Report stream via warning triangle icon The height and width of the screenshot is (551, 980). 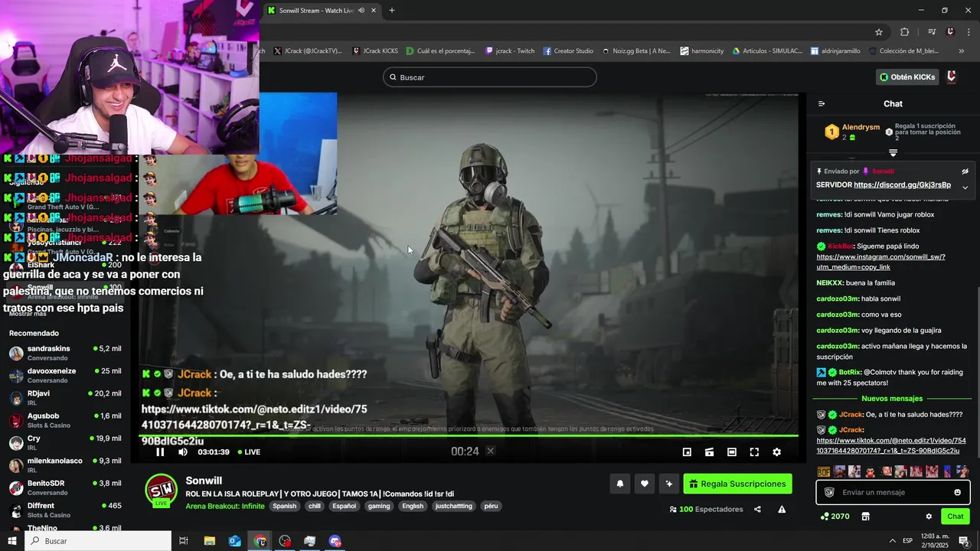tap(782, 509)
